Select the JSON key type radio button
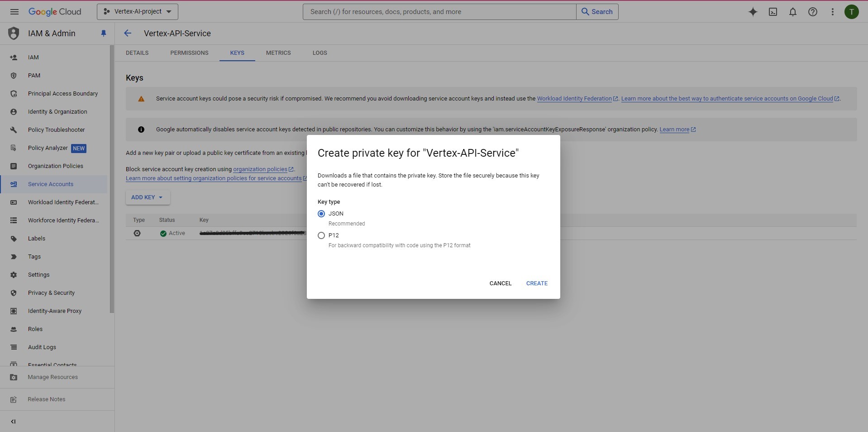 [321, 214]
